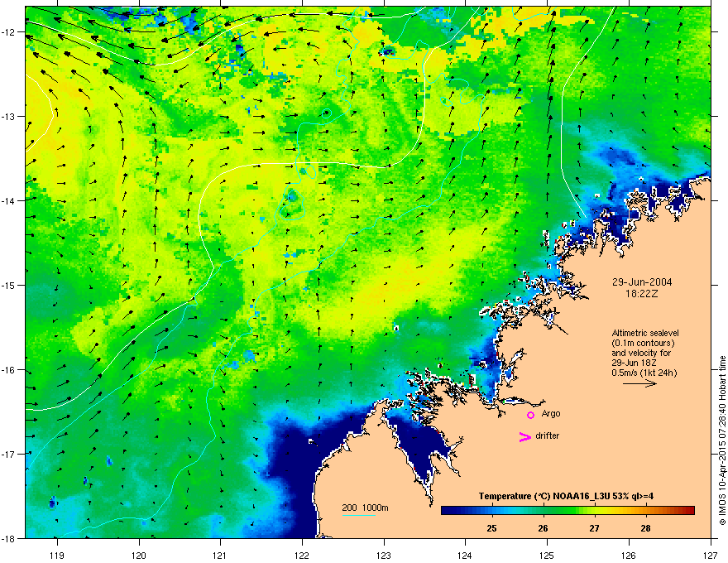The width and height of the screenshot is (728, 563).
Task: Click the cyan 200 1000m contour legend line
Action: tap(359, 515)
